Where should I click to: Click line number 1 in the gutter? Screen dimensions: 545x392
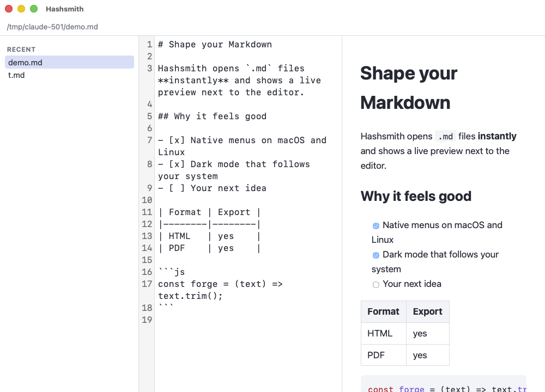point(149,45)
